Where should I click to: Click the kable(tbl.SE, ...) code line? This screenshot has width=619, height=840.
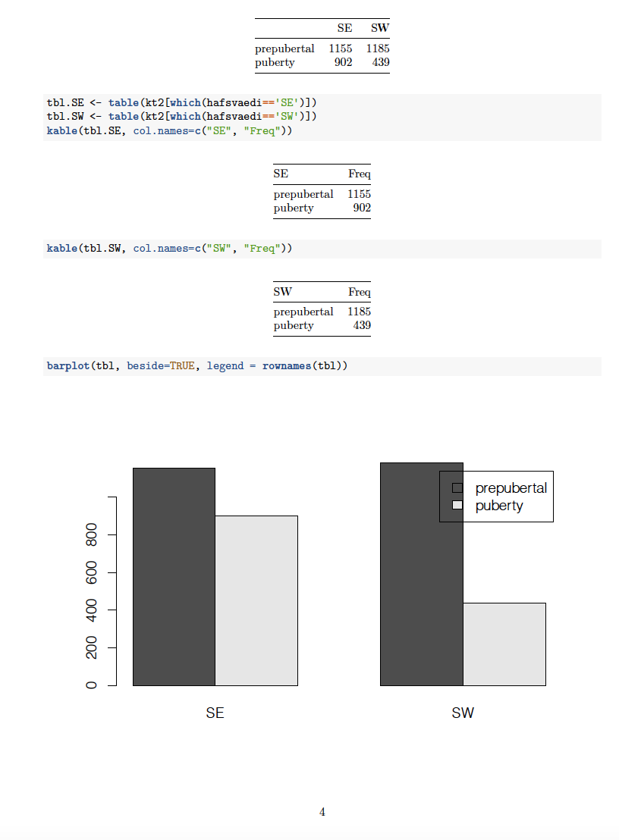click(169, 131)
